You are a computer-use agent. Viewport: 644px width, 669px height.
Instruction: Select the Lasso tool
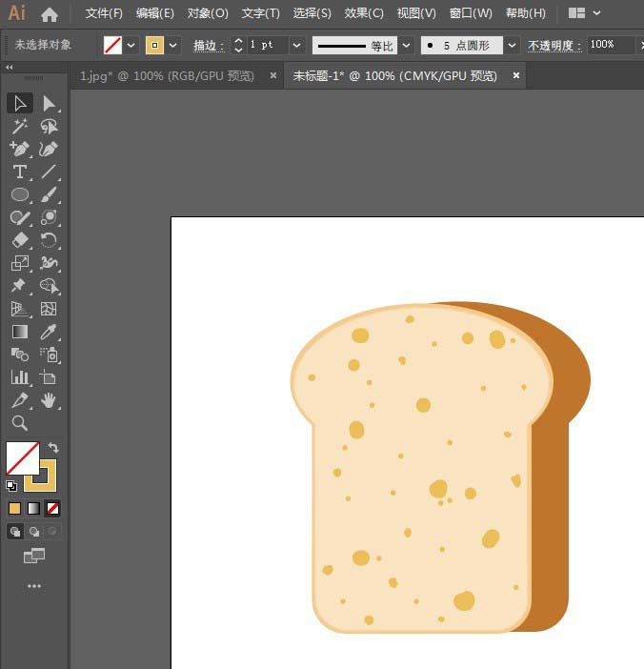(49, 127)
